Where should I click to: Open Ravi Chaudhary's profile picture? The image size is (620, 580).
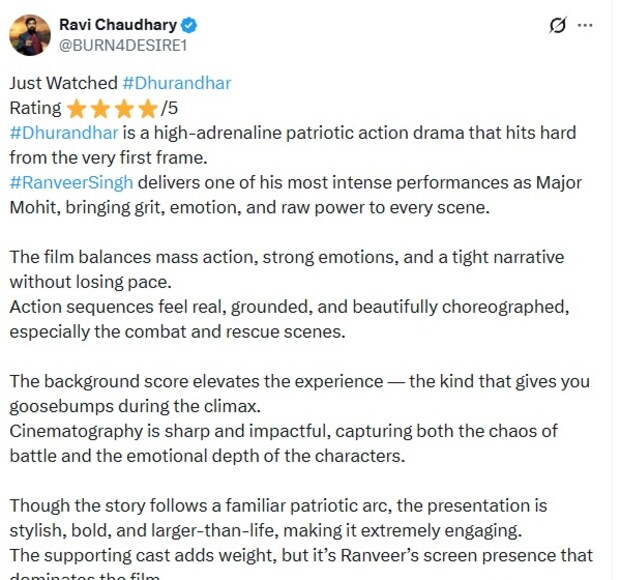(30, 35)
